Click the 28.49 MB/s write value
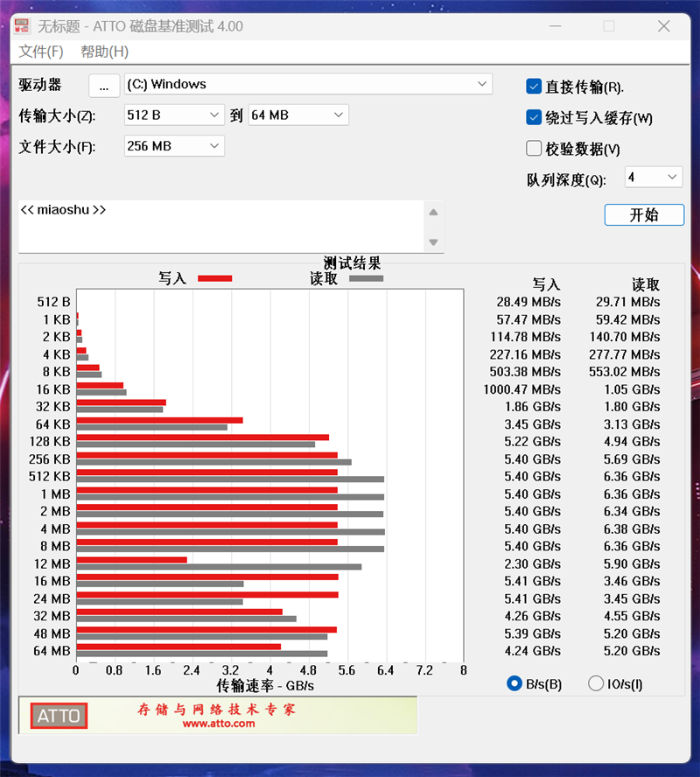Image resolution: width=700 pixels, height=777 pixels. click(528, 302)
